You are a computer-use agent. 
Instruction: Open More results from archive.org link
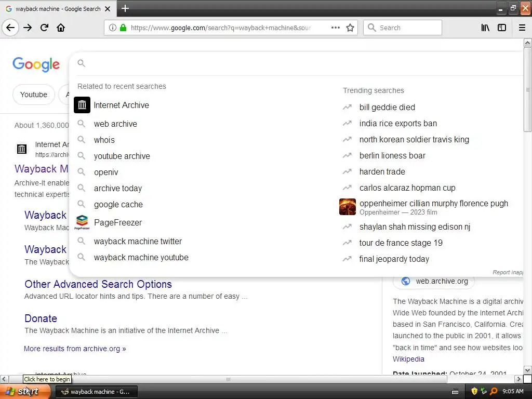tap(75, 349)
